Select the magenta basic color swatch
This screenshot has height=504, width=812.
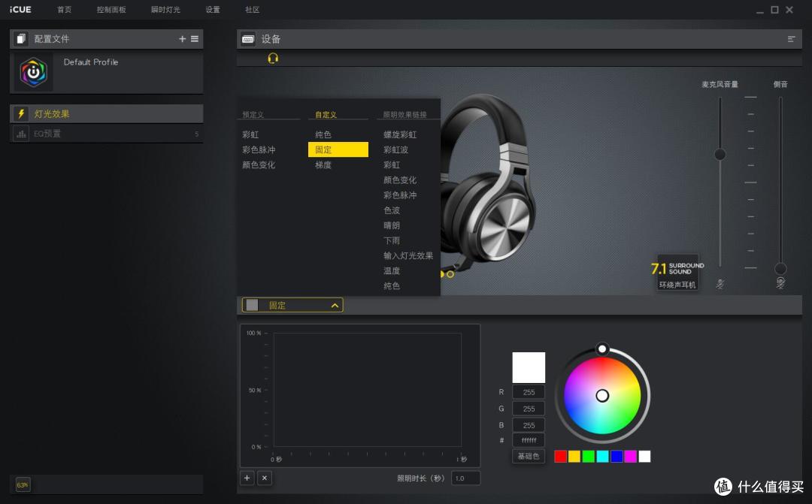click(630, 456)
